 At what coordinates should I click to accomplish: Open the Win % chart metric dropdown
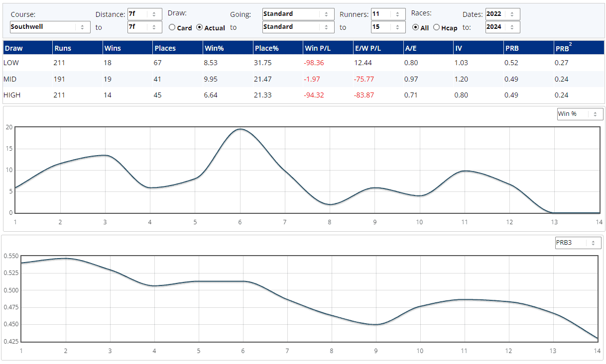pos(580,114)
